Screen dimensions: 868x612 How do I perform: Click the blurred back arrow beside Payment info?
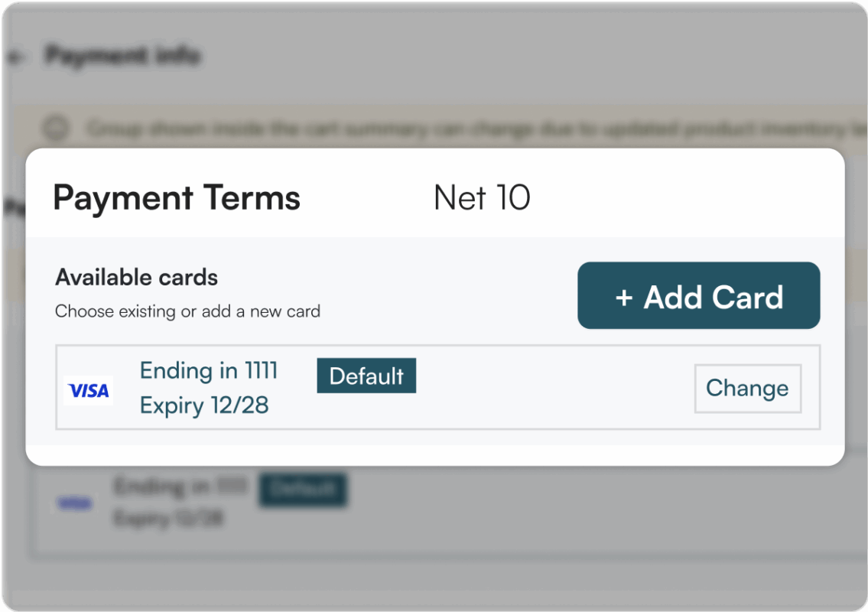17,57
